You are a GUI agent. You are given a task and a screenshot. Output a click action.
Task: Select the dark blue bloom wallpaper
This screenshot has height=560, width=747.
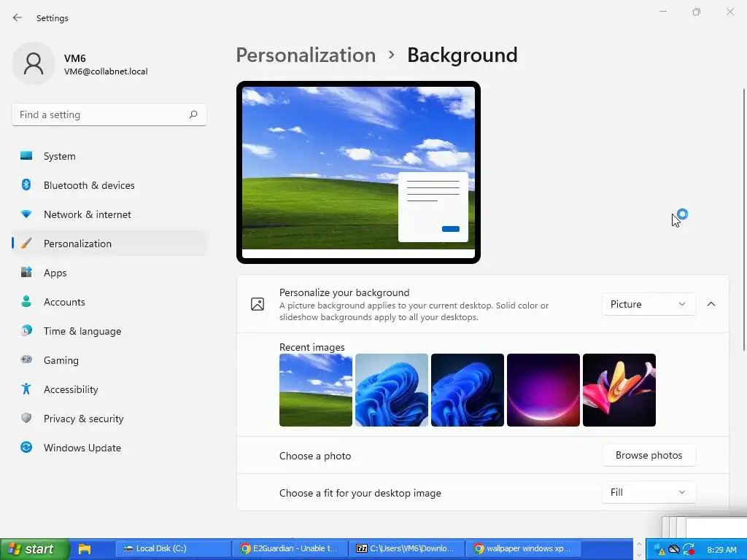pyautogui.click(x=468, y=390)
